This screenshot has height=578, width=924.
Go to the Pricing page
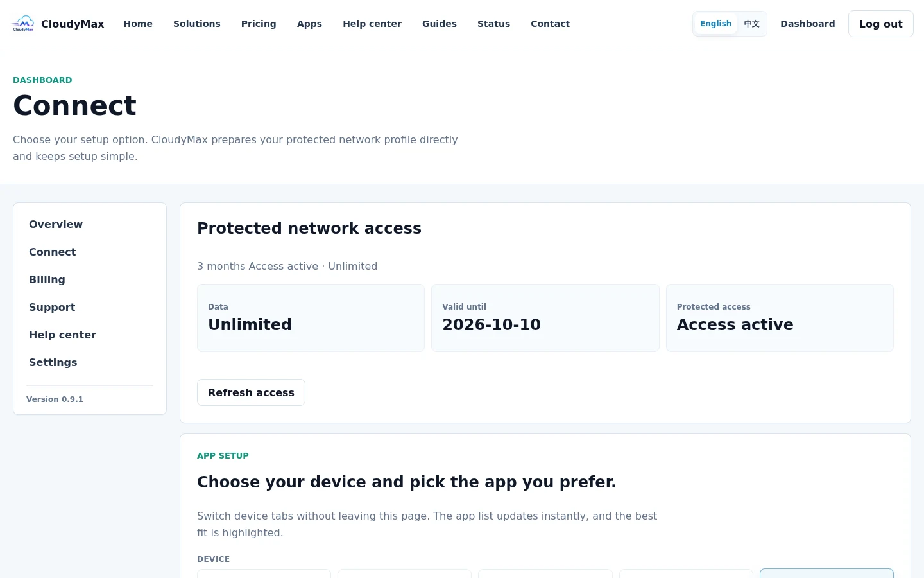coord(259,24)
